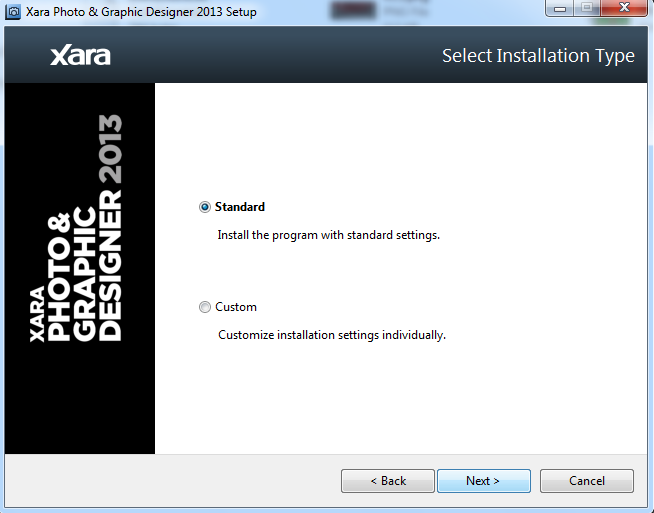The width and height of the screenshot is (654, 513).
Task: Click the window title 'Xara Photo & Graphic Designer 2013 Setup'
Action: (141, 12)
